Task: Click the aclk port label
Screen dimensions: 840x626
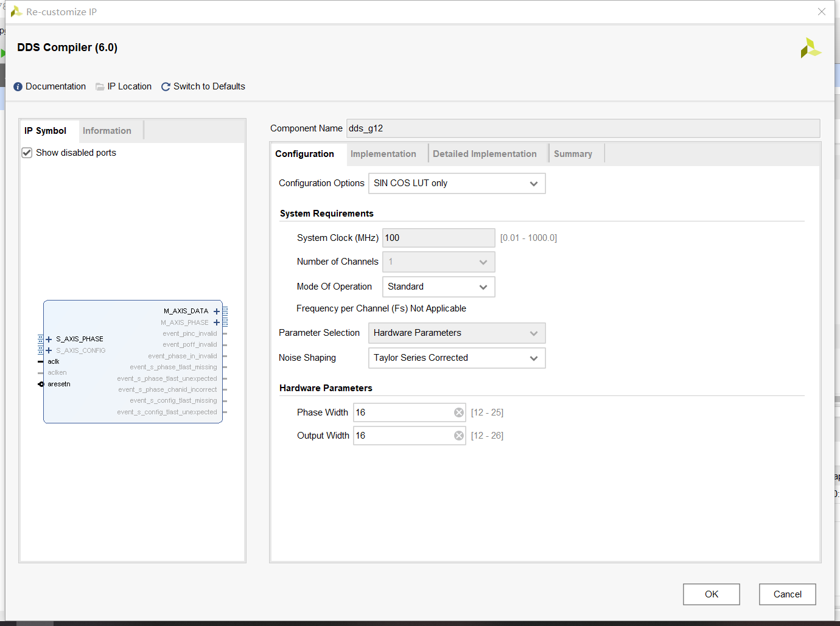Action: coord(54,361)
